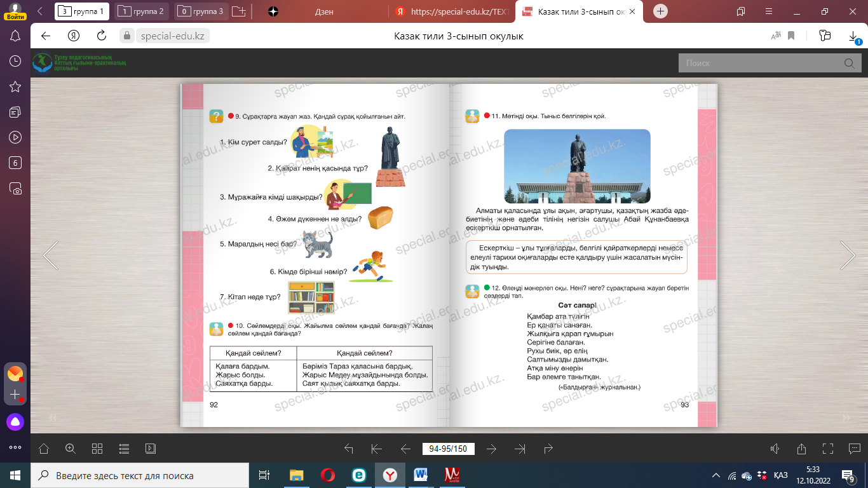Screen dimensions: 868x488
Task: Click the magnifier icon in the search box
Action: pos(849,63)
